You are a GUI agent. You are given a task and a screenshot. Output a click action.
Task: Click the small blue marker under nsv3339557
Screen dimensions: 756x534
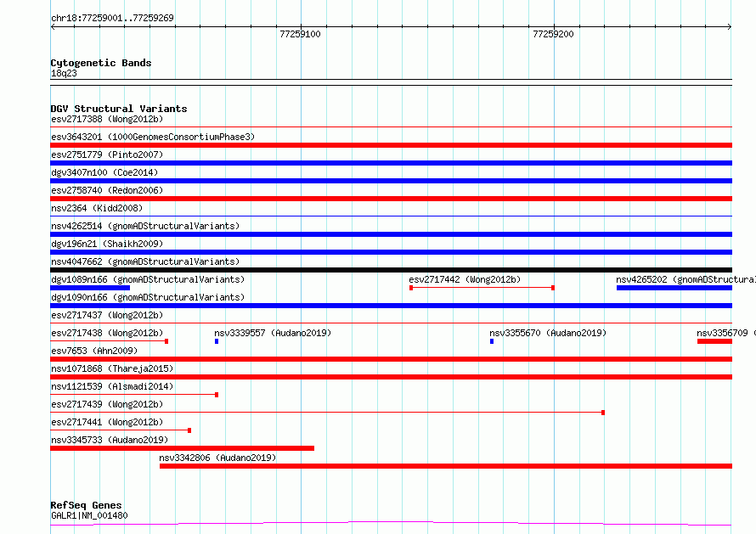[x=217, y=341]
